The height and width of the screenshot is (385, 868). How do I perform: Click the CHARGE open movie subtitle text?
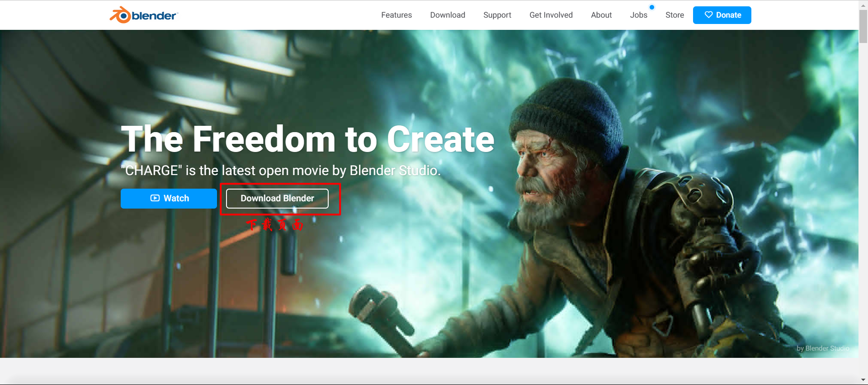coord(280,171)
